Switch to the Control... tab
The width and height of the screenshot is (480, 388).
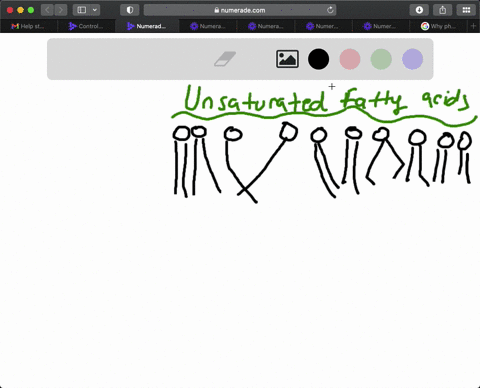tap(86, 26)
